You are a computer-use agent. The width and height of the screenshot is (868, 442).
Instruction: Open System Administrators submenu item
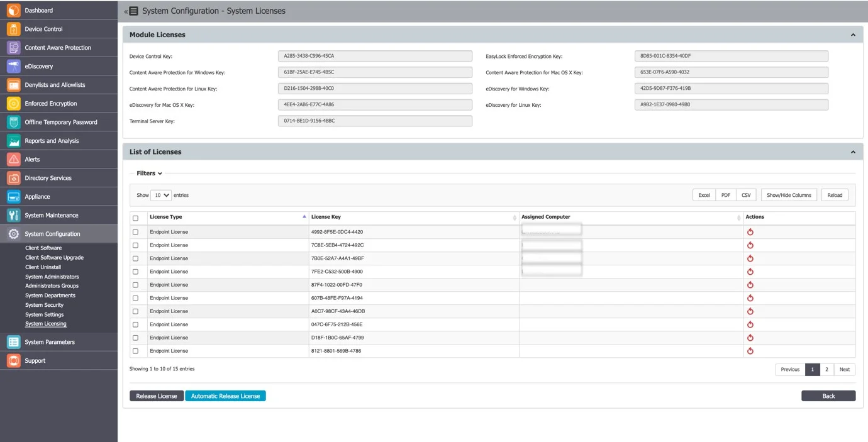(52, 277)
